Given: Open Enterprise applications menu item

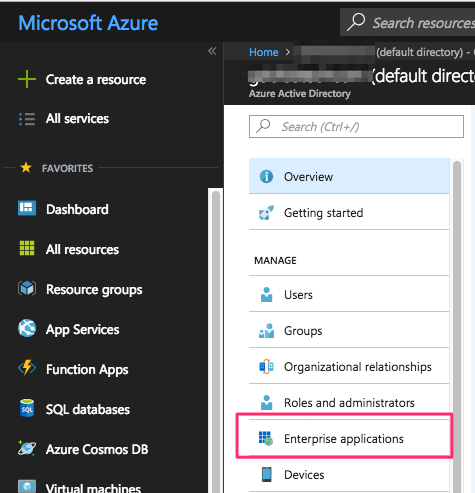Looking at the screenshot, I should [349, 438].
